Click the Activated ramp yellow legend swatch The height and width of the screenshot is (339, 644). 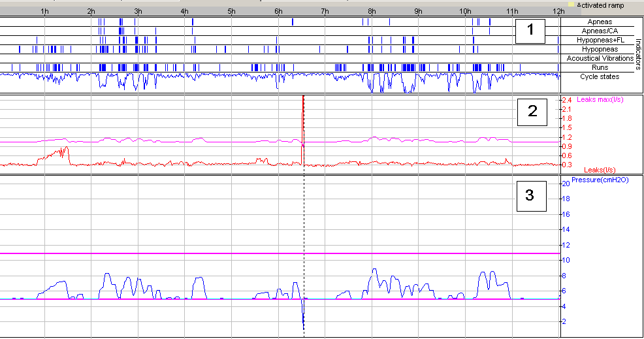point(570,5)
